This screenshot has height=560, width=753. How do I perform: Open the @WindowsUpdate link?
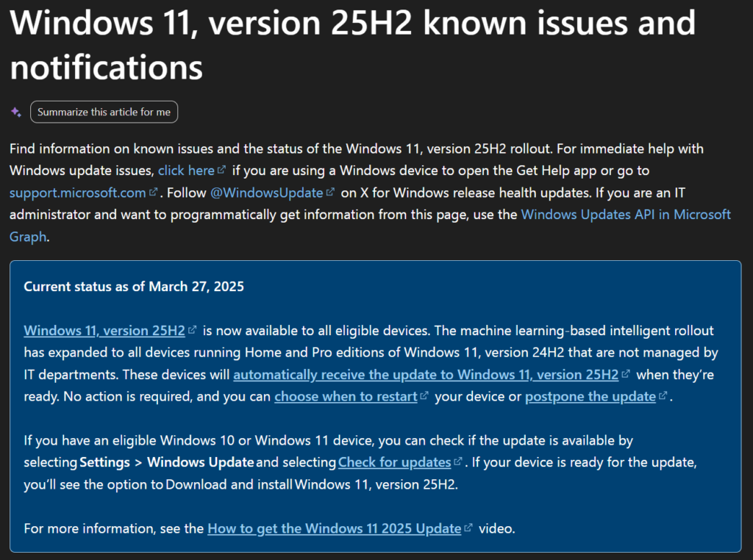tap(266, 193)
